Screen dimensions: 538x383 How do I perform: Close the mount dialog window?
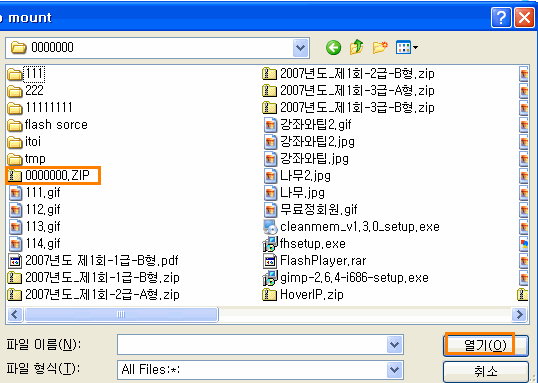tap(524, 17)
